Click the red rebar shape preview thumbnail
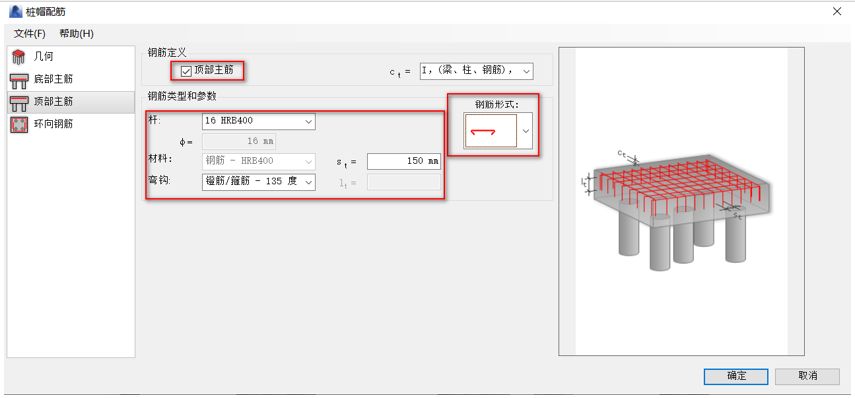Screen dimensions: 855x398 pos(490,131)
